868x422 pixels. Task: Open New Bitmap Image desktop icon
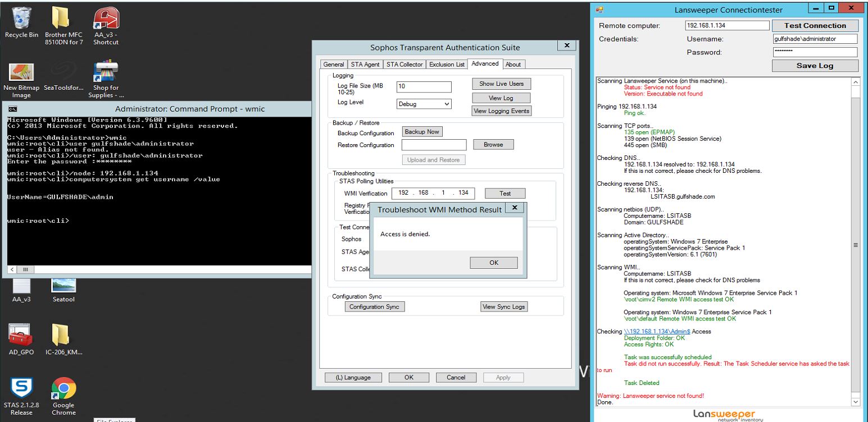pos(21,80)
